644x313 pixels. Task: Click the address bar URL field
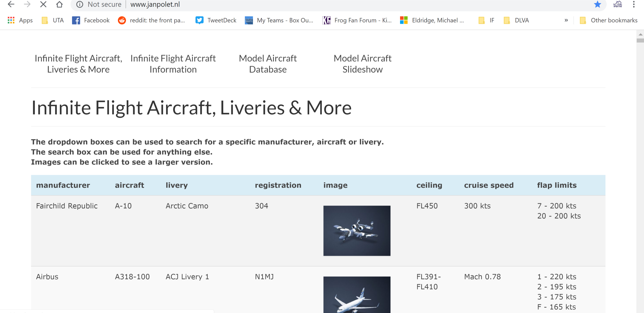[350, 4]
